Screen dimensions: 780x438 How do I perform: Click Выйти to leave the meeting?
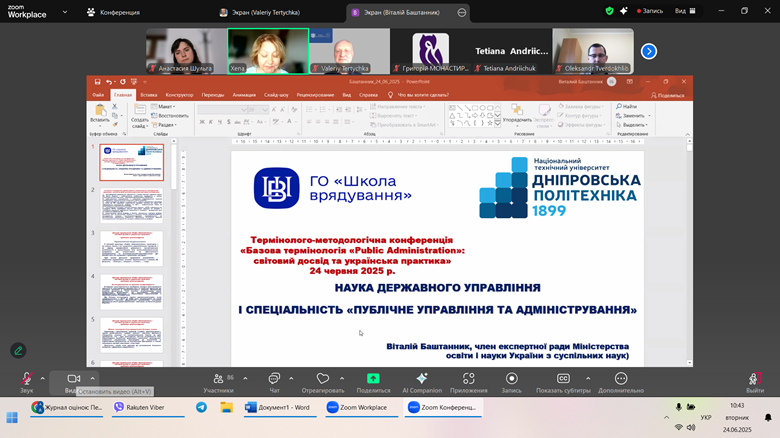[x=755, y=382]
